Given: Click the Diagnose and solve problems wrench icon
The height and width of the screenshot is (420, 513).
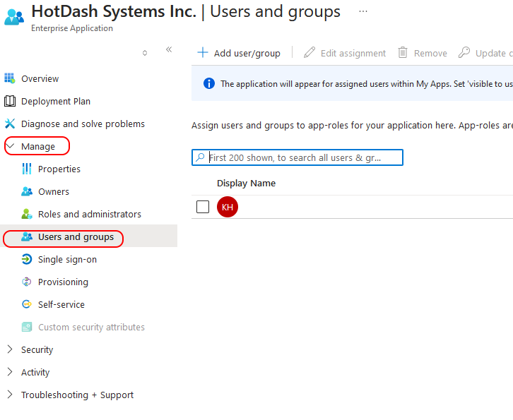Looking at the screenshot, I should coord(10,124).
